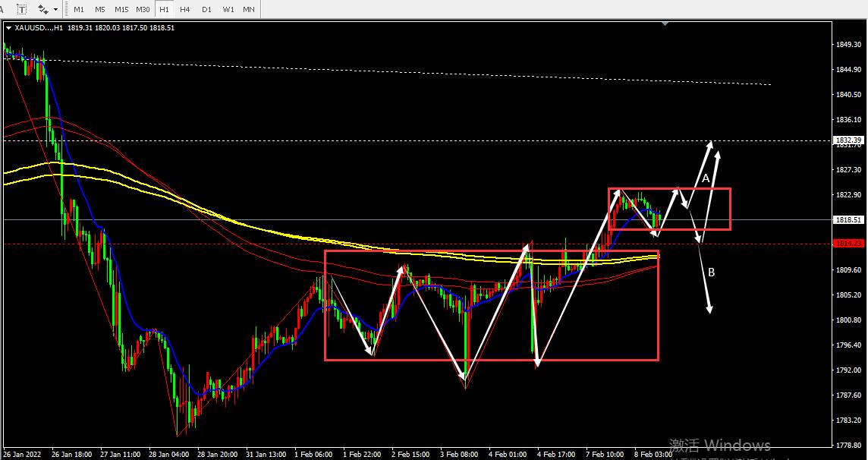Switch chart to W1 weekly timeframe
868x460 pixels.
[228, 9]
